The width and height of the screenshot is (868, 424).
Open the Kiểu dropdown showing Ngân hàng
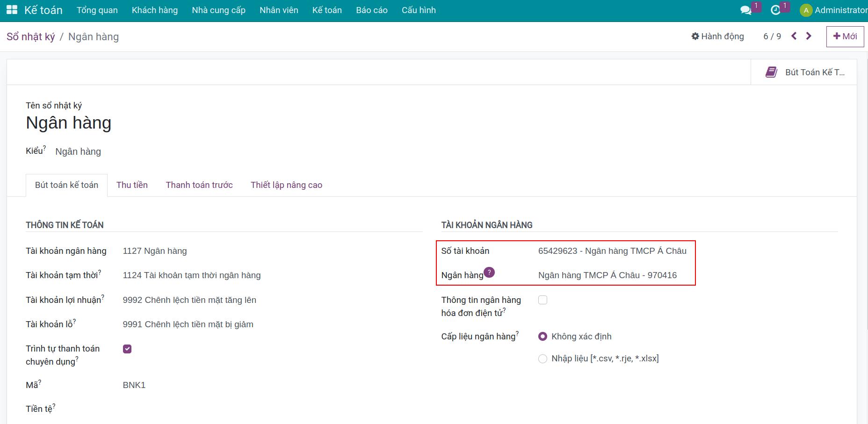tap(78, 151)
